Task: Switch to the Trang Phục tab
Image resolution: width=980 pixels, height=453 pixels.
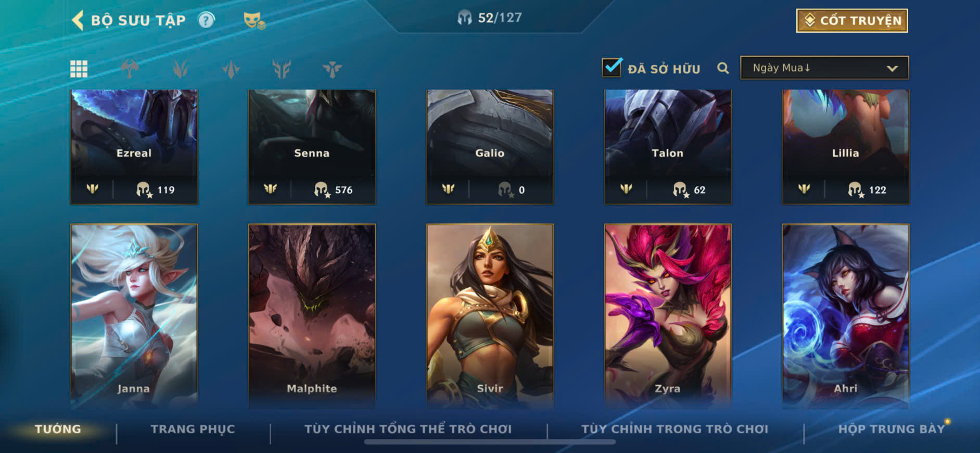Action: tap(193, 429)
